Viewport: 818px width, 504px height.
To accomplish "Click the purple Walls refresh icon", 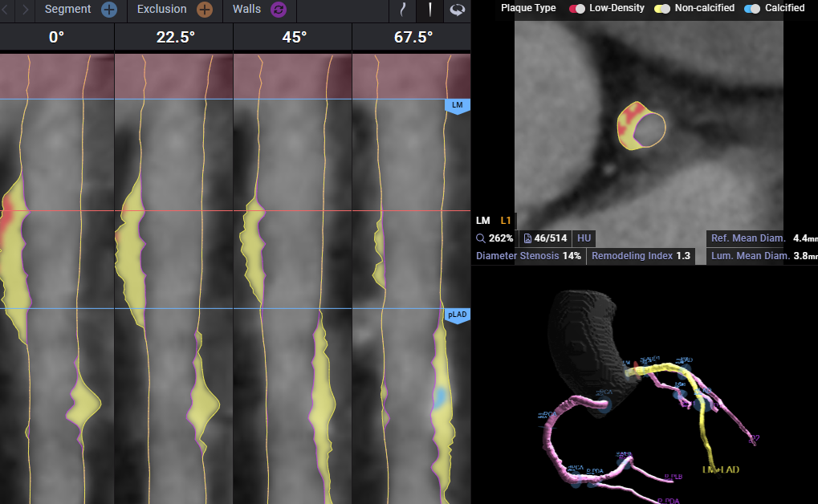I will [279, 10].
